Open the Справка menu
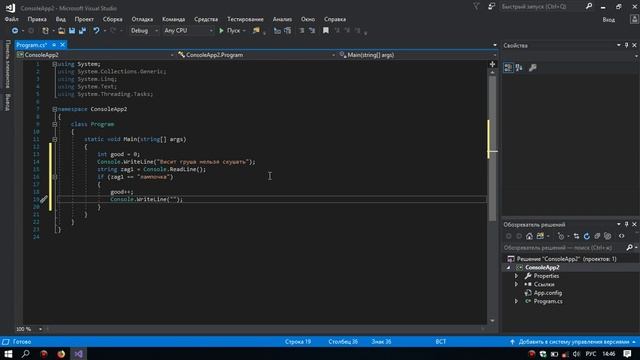The image size is (640, 360). 335,19
